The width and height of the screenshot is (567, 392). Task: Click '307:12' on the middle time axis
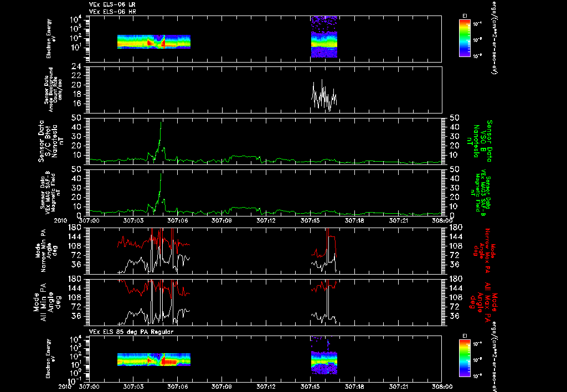tap(266, 220)
